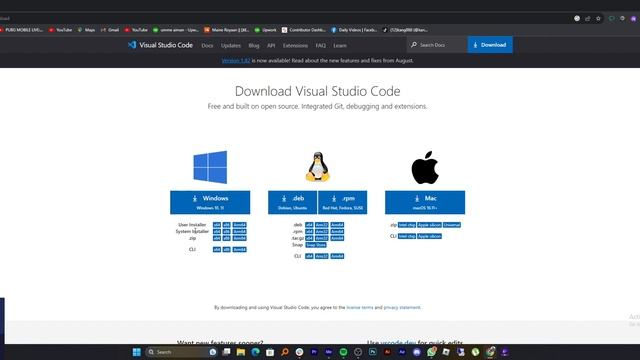Select Apple silicon for the Mac .zip
Viewport: 640px width, 360px height.
(x=429, y=225)
